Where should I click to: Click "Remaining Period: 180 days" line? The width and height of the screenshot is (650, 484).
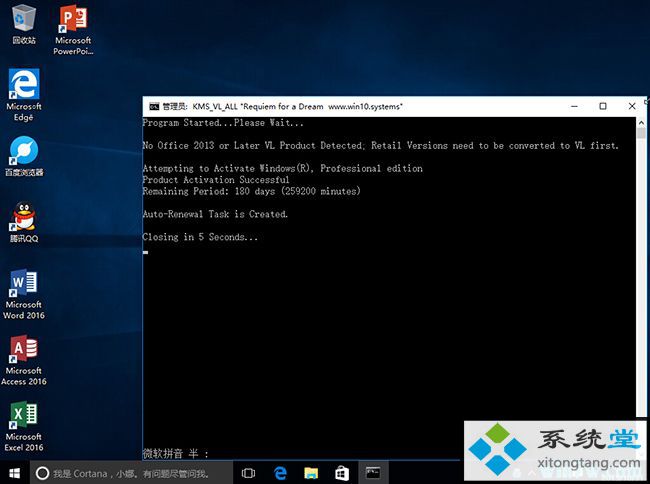[251, 191]
